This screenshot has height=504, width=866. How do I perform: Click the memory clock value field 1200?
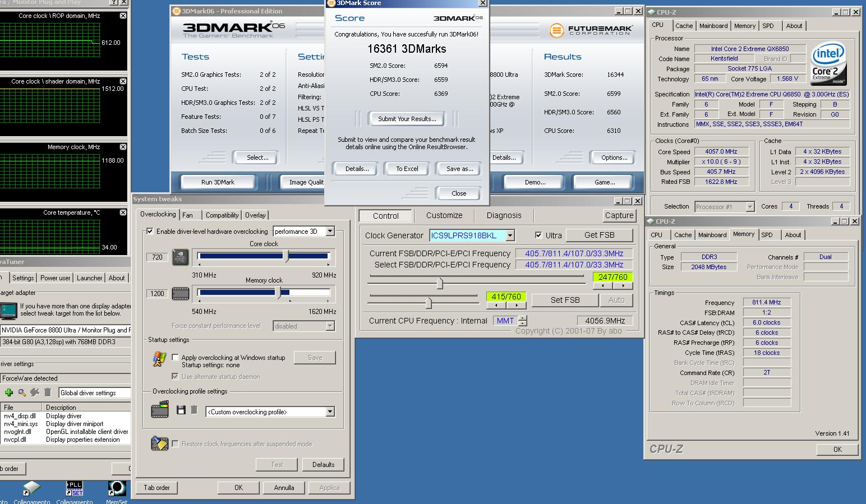[157, 293]
